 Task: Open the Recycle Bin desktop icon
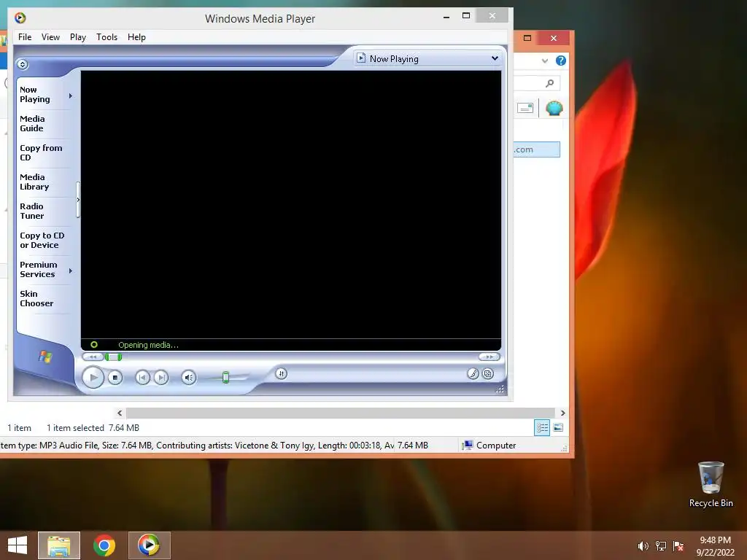point(711,484)
